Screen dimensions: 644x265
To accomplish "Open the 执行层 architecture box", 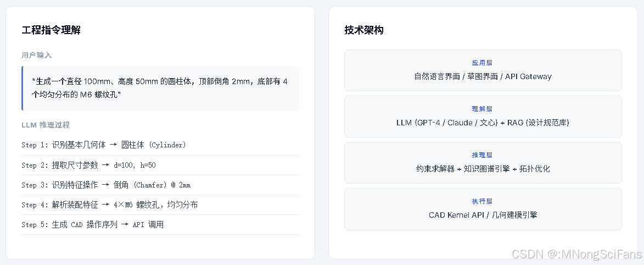I will 483,209.
